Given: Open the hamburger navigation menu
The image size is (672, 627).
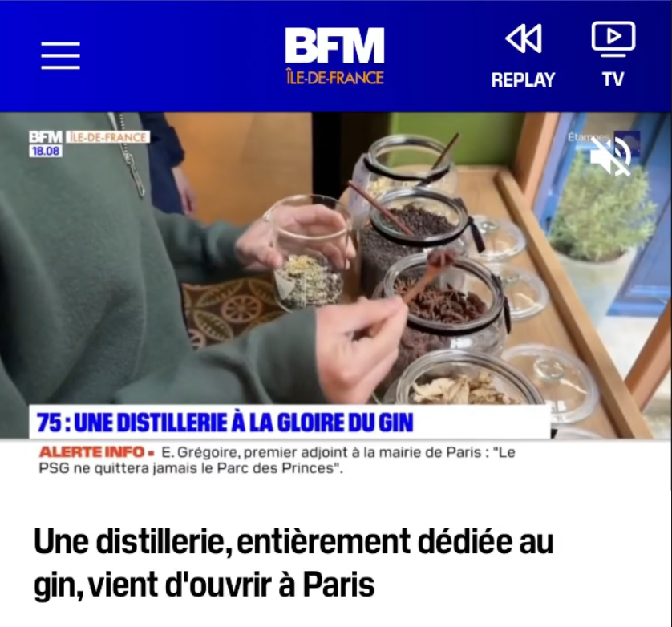Looking at the screenshot, I should (60, 55).
